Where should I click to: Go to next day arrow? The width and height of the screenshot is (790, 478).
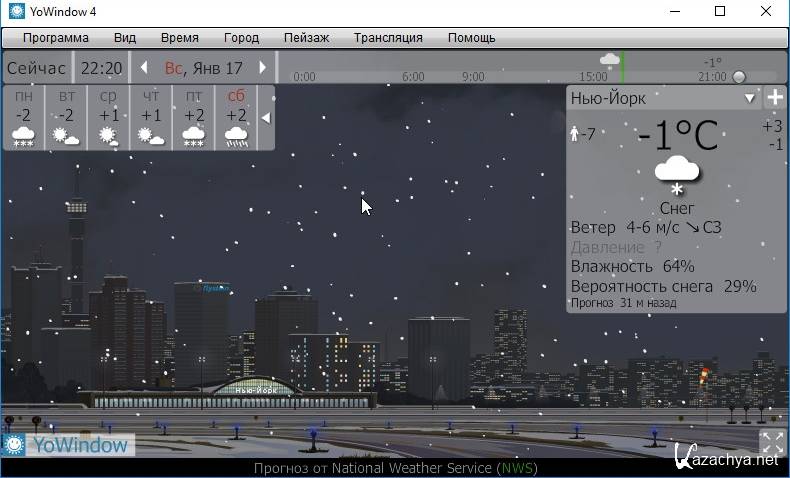263,68
